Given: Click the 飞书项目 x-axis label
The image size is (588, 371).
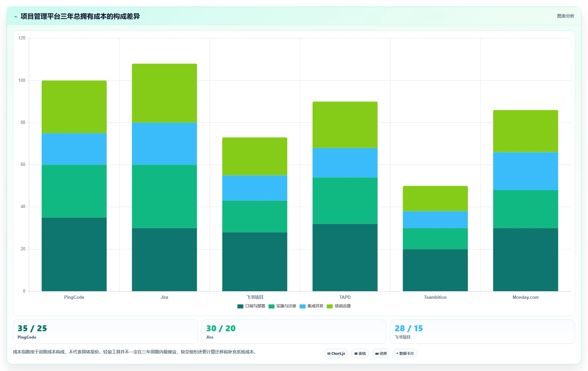Looking at the screenshot, I should 255,297.
